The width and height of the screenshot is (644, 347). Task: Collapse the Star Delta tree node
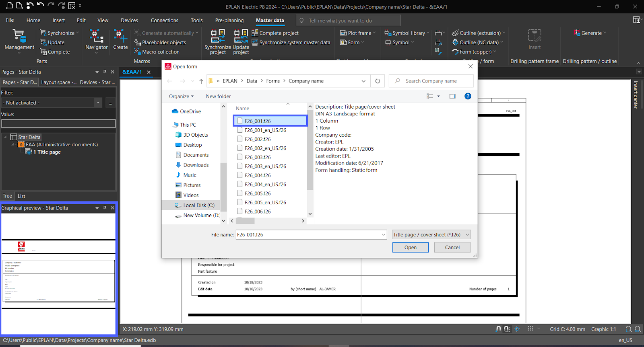pyautogui.click(x=6, y=137)
